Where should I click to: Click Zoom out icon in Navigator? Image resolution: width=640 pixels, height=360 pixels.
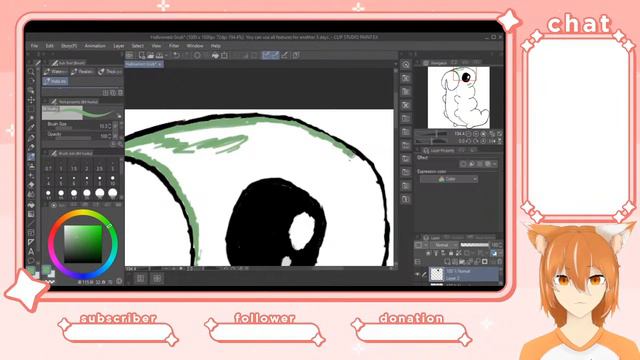[469, 133]
